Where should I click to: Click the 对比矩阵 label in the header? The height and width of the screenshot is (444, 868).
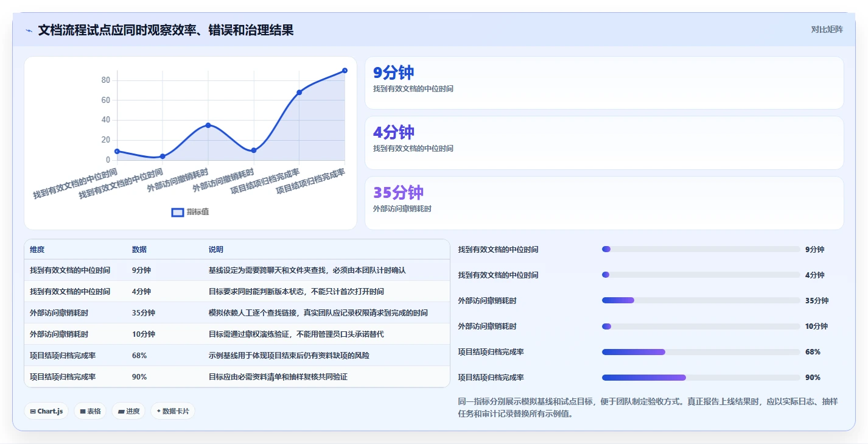pos(827,30)
